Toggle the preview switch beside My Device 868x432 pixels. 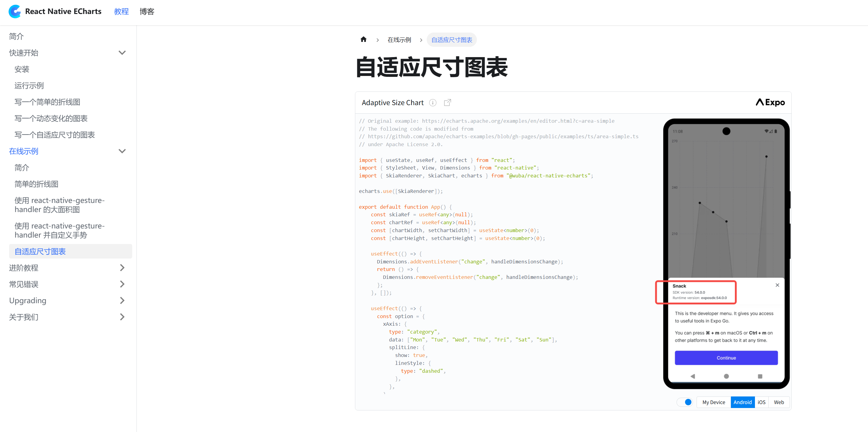(x=684, y=402)
